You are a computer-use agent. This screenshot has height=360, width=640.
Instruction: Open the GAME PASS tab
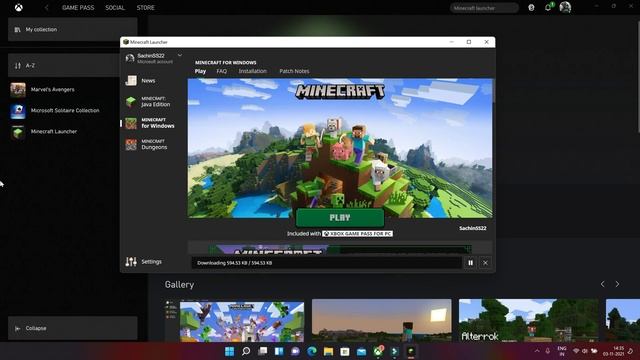78,7
